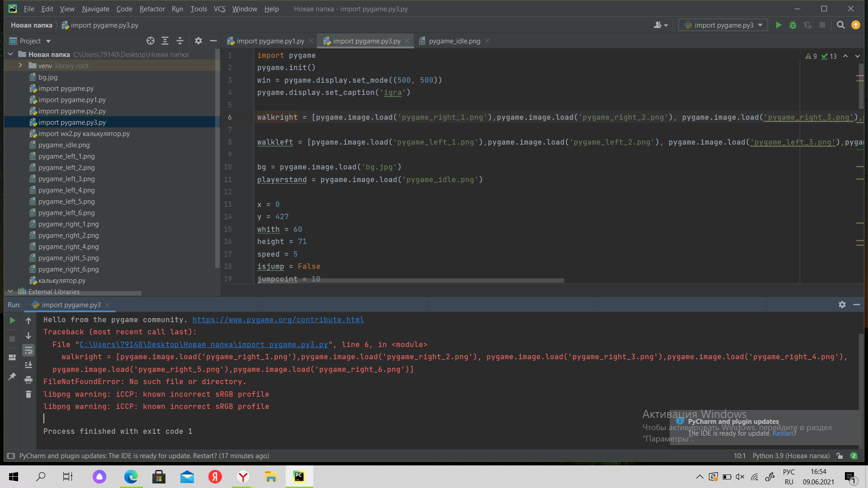Open pygame.org contribute link in console
The height and width of the screenshot is (488, 868).
point(278,320)
